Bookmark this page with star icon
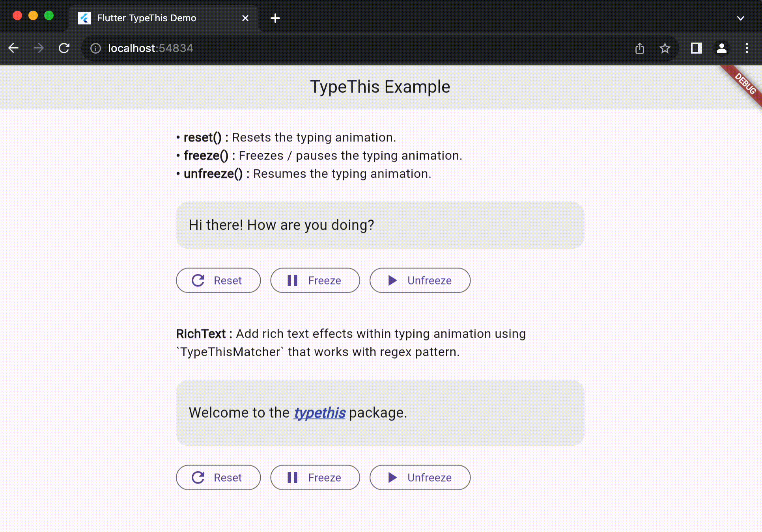The height and width of the screenshot is (532, 762). point(665,48)
